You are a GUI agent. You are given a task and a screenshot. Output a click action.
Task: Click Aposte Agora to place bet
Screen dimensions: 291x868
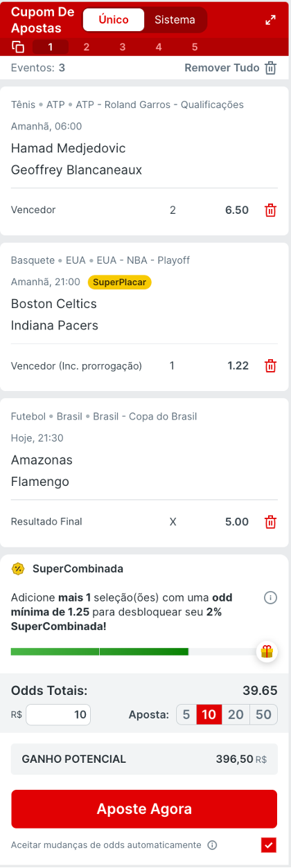point(144,809)
